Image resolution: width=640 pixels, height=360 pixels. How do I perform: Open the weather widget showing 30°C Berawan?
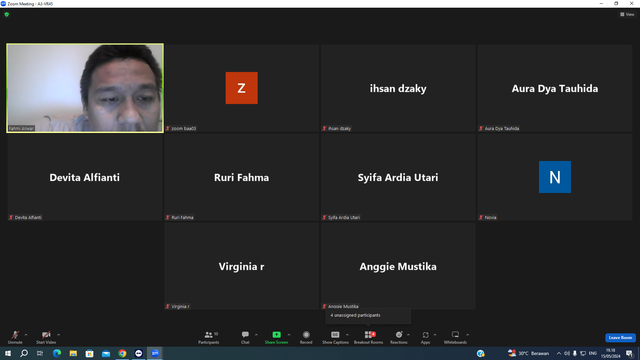[528, 353]
